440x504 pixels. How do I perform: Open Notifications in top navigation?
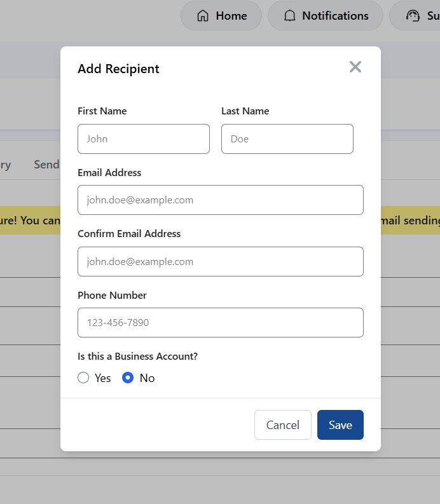326,16
